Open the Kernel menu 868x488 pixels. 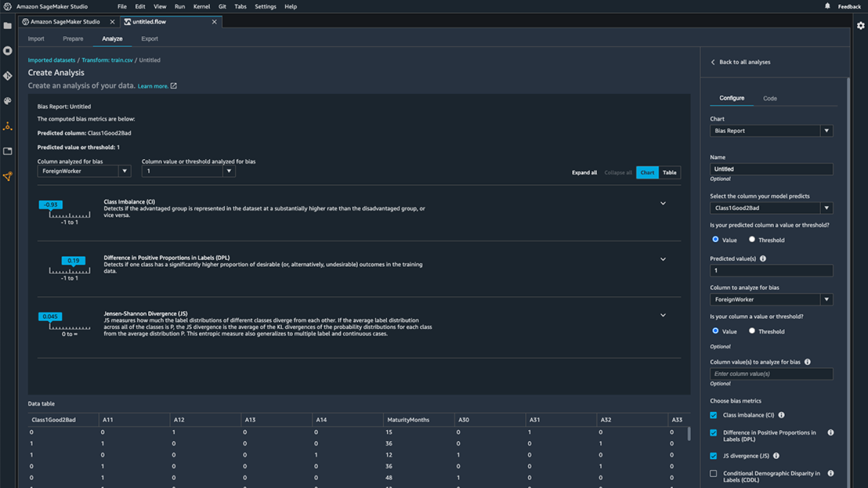[201, 7]
